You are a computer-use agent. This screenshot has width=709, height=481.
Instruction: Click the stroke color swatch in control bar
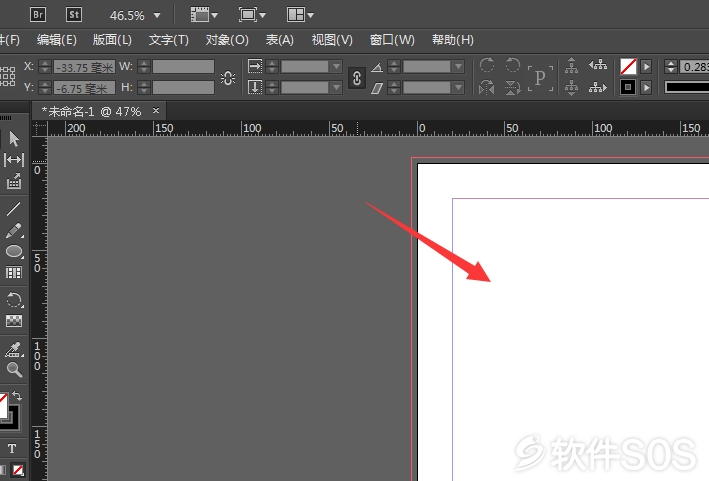point(628,87)
